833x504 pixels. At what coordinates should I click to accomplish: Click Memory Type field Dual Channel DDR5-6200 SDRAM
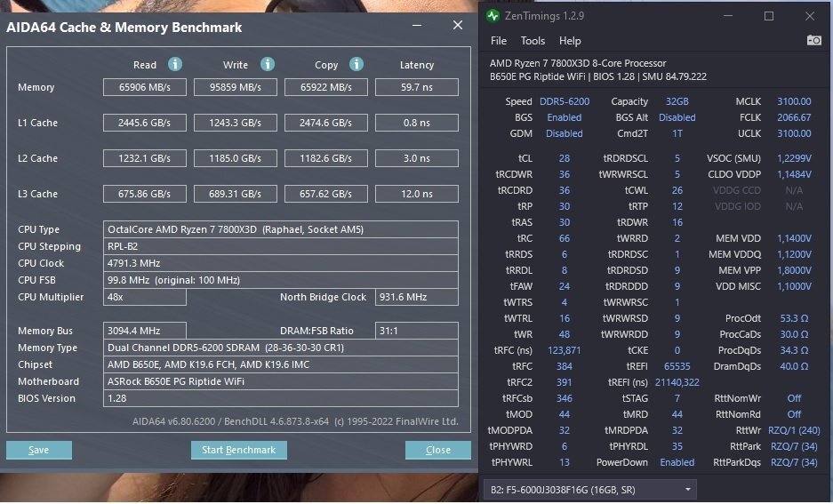coord(281,348)
